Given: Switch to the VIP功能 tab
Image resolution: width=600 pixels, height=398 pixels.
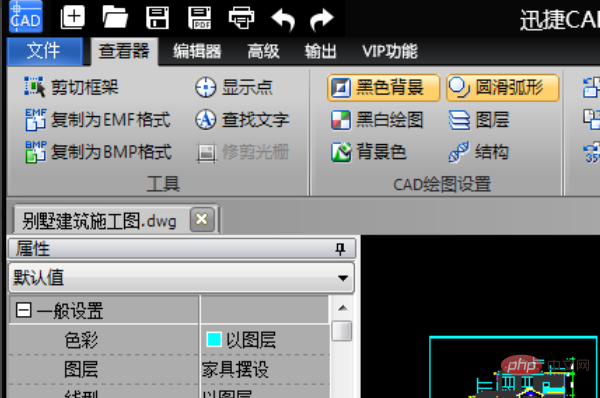Looking at the screenshot, I should pyautogui.click(x=390, y=51).
